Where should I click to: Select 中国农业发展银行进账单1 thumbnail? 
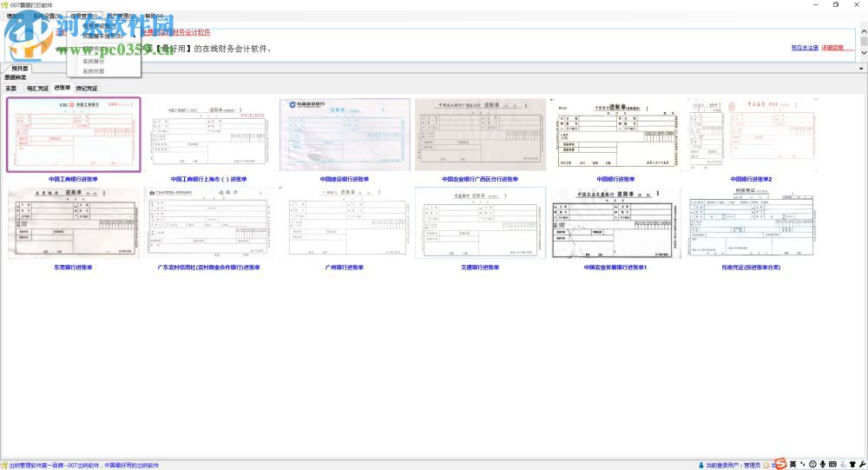[615, 222]
